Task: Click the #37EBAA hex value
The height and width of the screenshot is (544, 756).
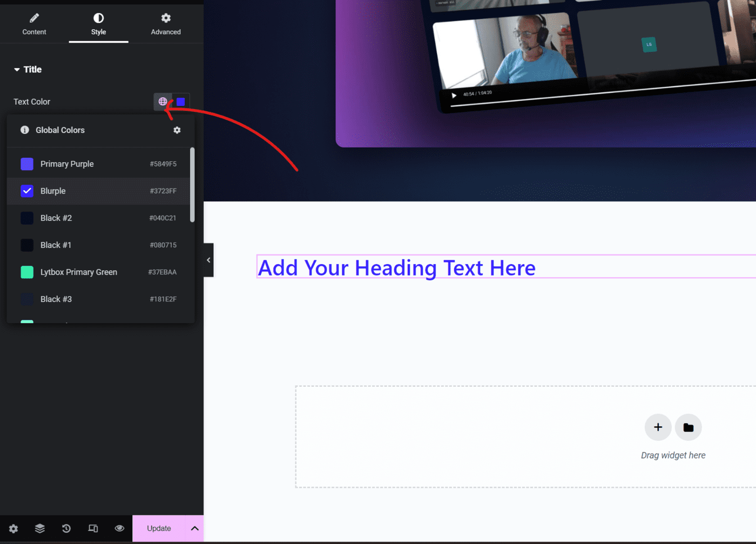Action: pyautogui.click(x=163, y=272)
